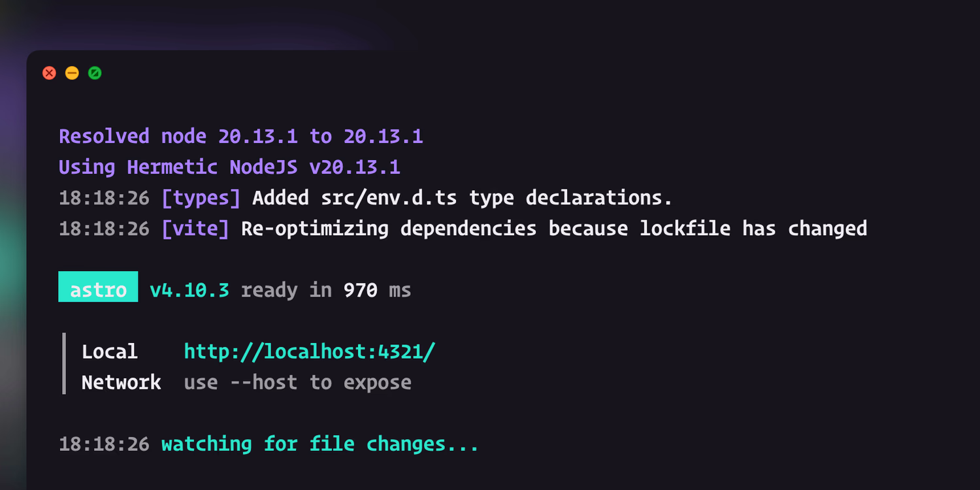The height and width of the screenshot is (490, 980).
Task: Click the teal astro badge
Action: pos(98,287)
